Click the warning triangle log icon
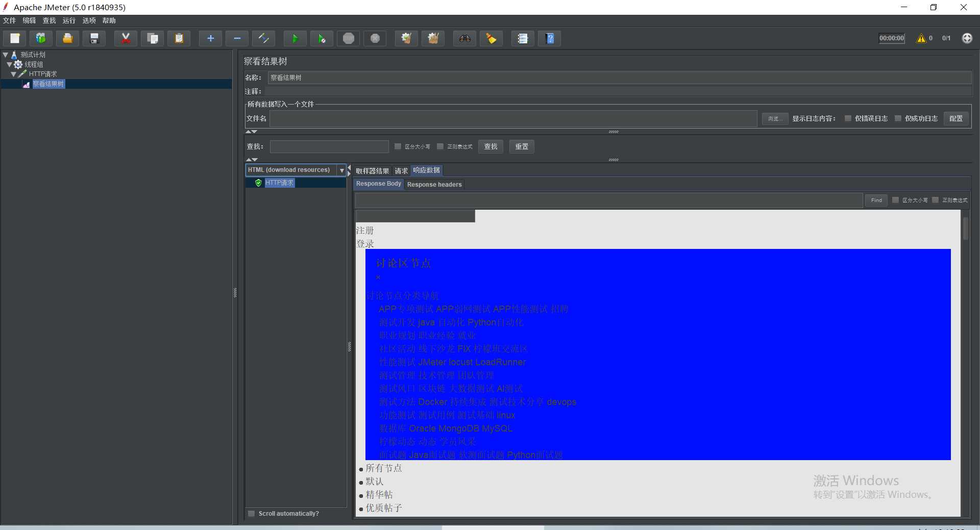980x530 pixels. pos(921,38)
